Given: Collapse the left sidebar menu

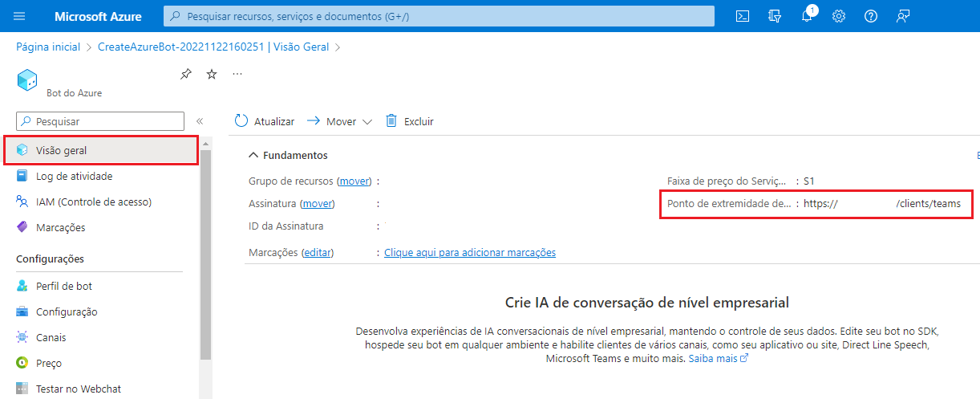Looking at the screenshot, I should pyautogui.click(x=200, y=121).
